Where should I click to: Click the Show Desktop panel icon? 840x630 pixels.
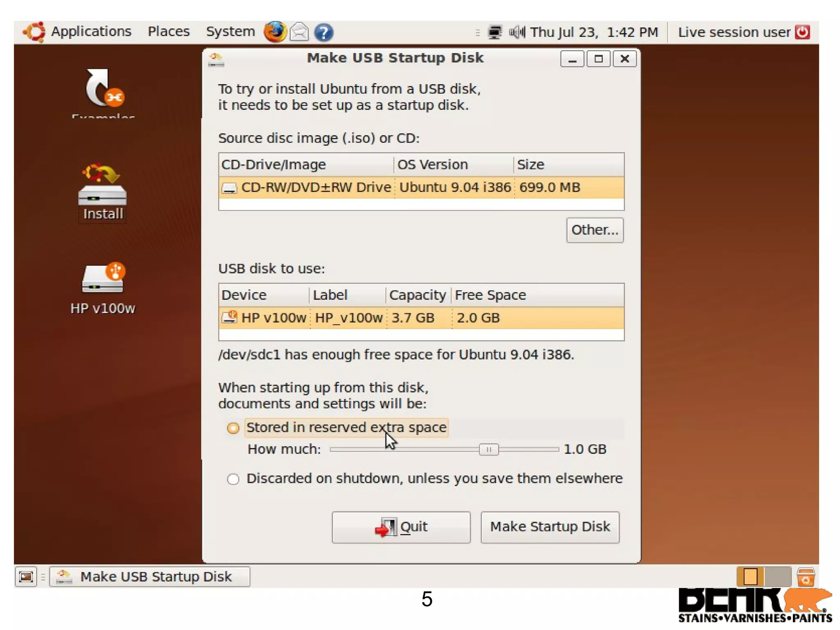tap(26, 577)
